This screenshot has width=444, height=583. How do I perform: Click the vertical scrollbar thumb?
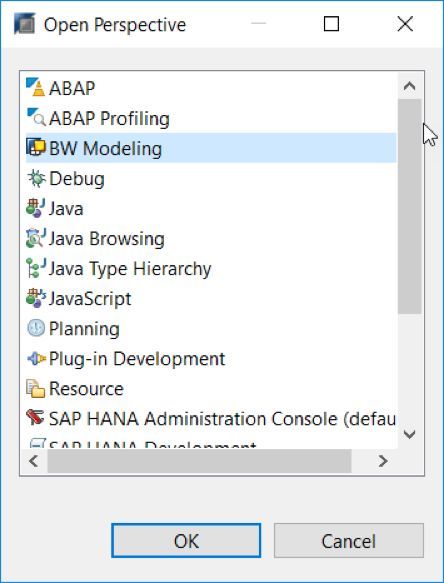click(x=409, y=206)
